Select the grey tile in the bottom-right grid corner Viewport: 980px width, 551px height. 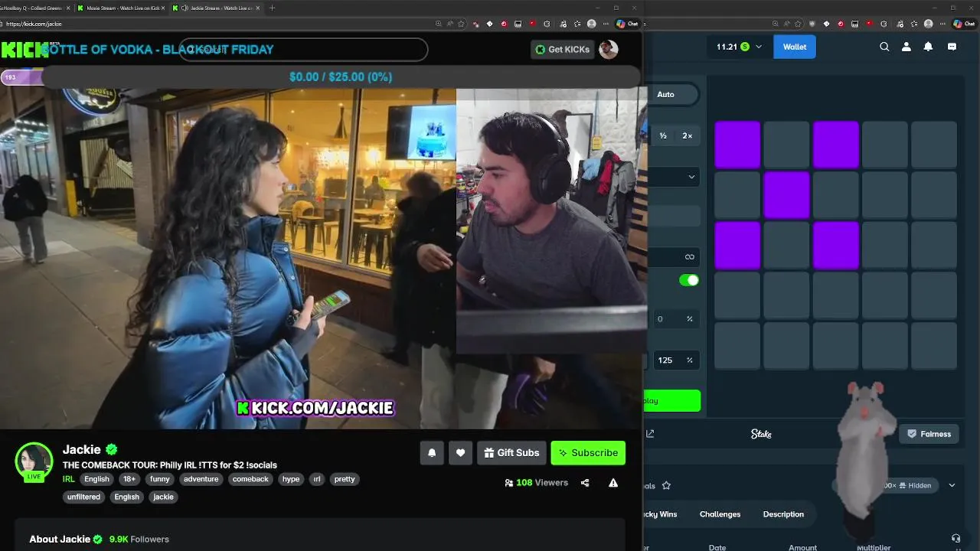[934, 346]
